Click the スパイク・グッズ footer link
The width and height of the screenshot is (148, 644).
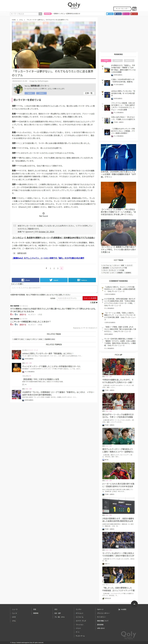[x=81, y=621]
